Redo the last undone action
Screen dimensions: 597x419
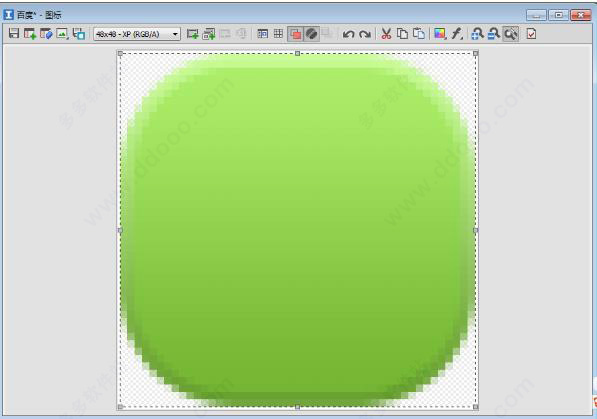click(x=365, y=34)
